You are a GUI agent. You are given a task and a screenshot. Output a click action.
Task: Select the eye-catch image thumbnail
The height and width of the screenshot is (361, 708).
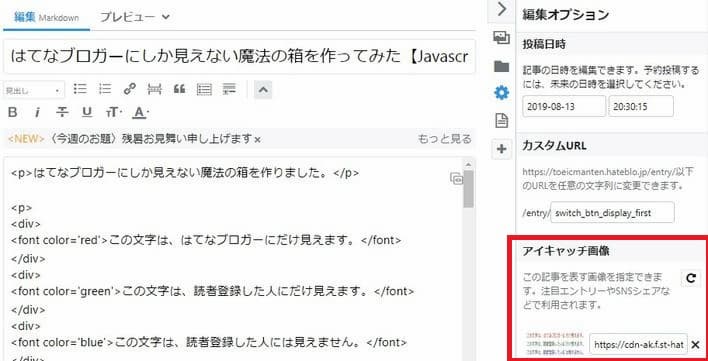[554, 344]
